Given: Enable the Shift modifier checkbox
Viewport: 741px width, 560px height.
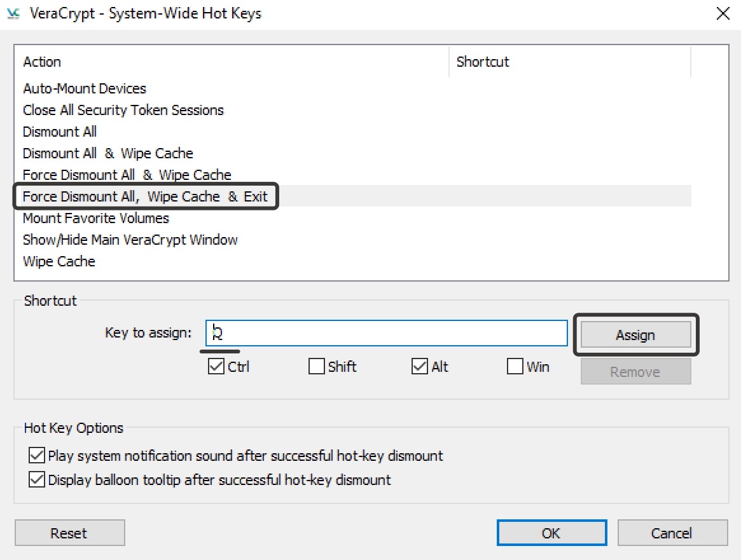Looking at the screenshot, I should pyautogui.click(x=316, y=367).
